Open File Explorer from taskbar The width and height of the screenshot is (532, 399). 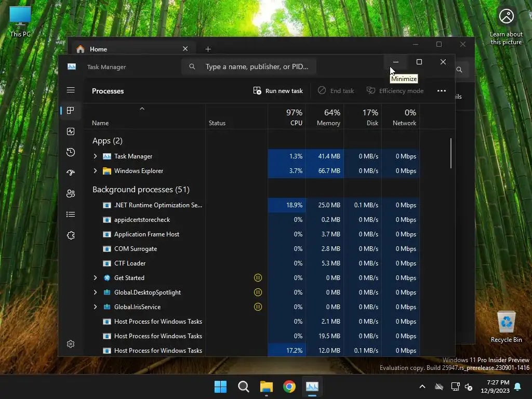click(267, 387)
